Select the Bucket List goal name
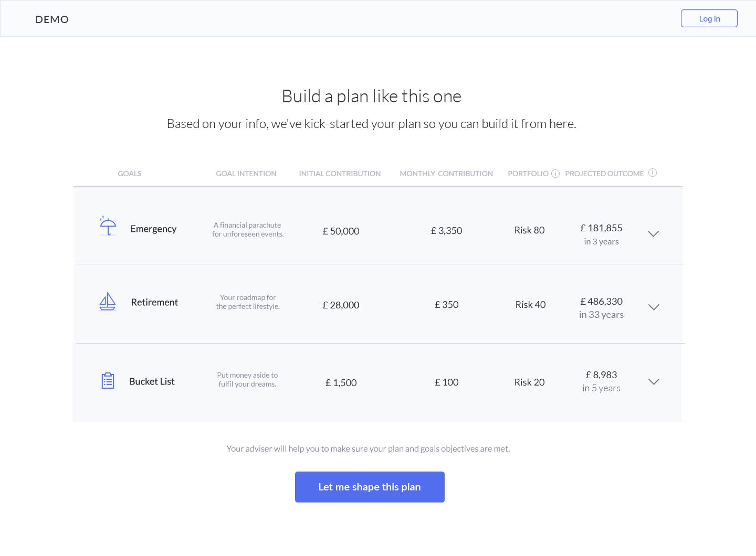 click(x=152, y=381)
